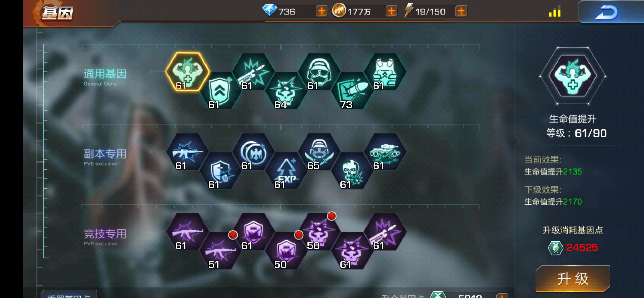This screenshot has height=298, width=644.
Task: Select the PVP shield gene level 50
Action: (x=286, y=250)
